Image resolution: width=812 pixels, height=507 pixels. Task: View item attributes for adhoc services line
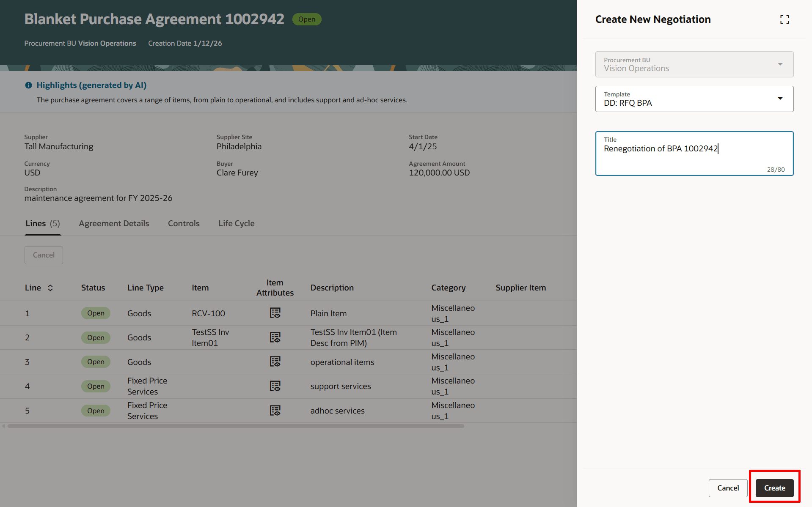(x=275, y=410)
